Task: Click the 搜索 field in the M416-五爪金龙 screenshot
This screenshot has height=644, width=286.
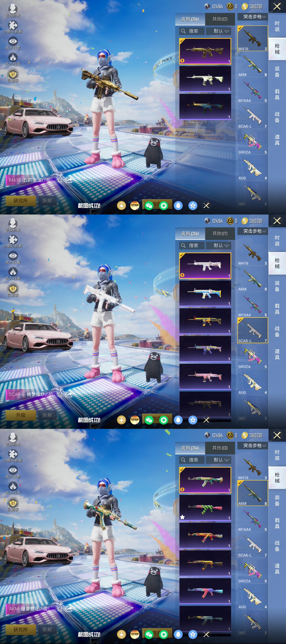Action: click(192, 31)
